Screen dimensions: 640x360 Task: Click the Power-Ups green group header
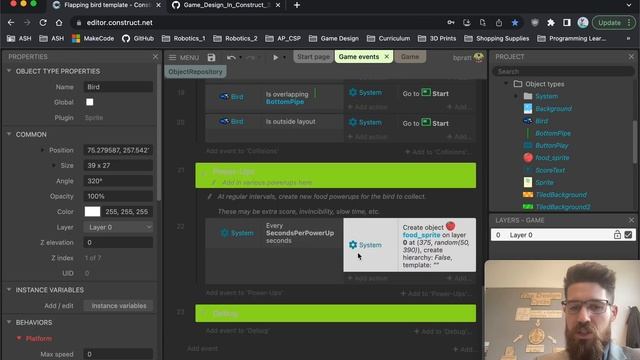click(x=336, y=176)
